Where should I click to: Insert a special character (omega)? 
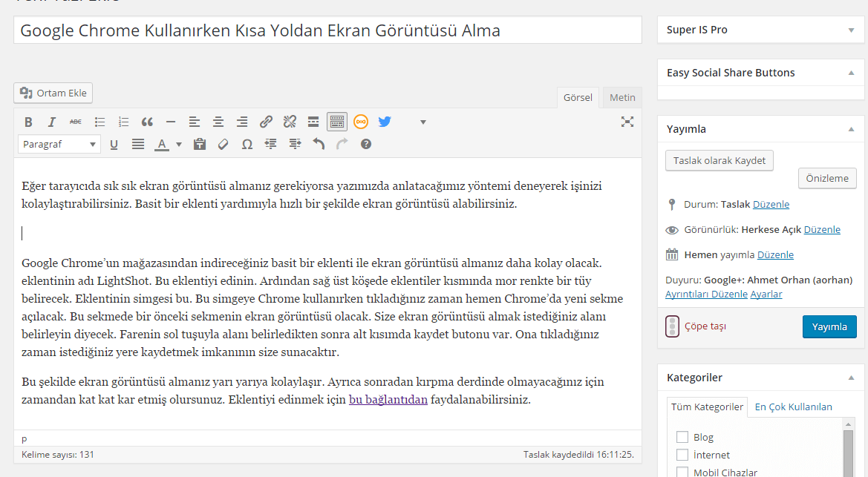coord(247,145)
